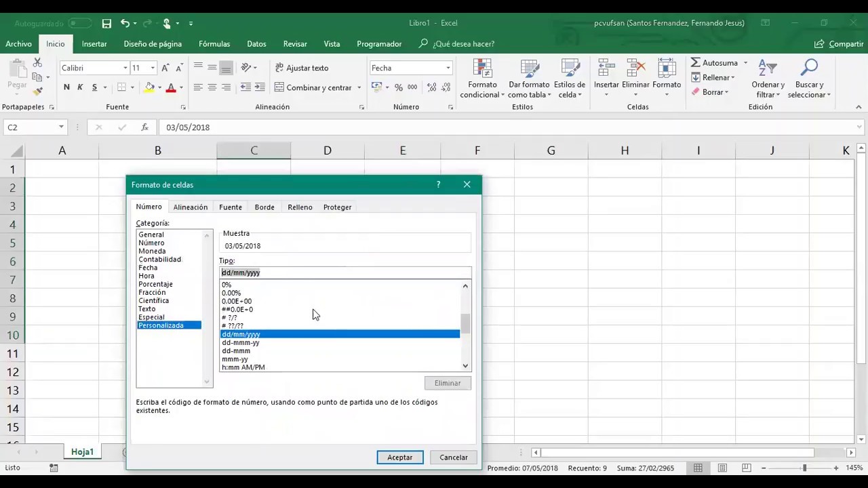Click the Autosuma sigma icon
The image size is (868, 488).
coord(696,63)
